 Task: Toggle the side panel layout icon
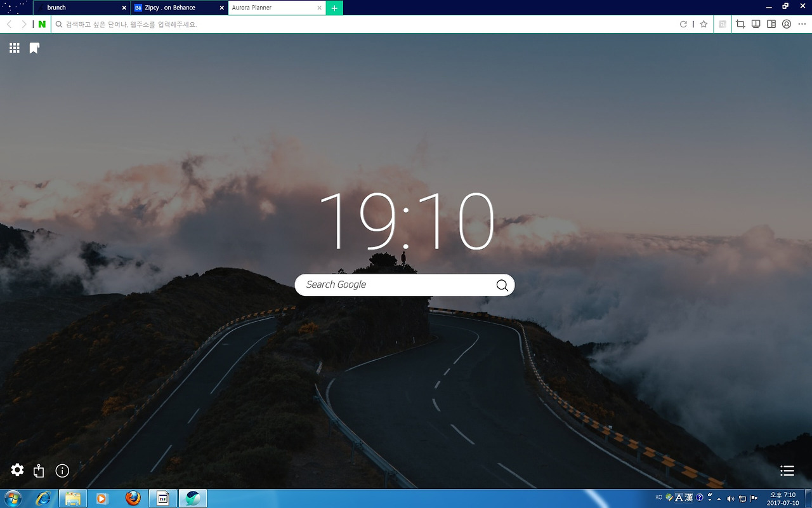click(771, 24)
